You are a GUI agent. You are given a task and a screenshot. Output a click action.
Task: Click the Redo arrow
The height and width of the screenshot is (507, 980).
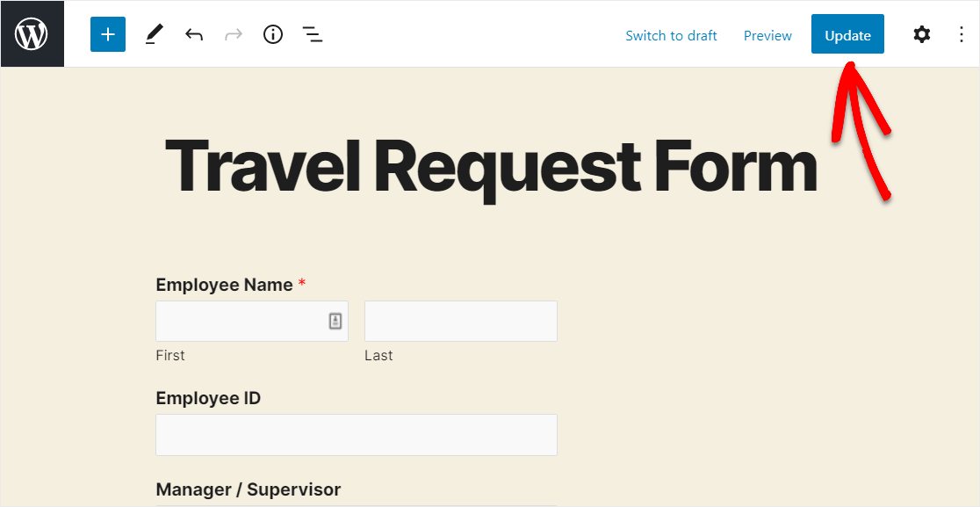234,35
